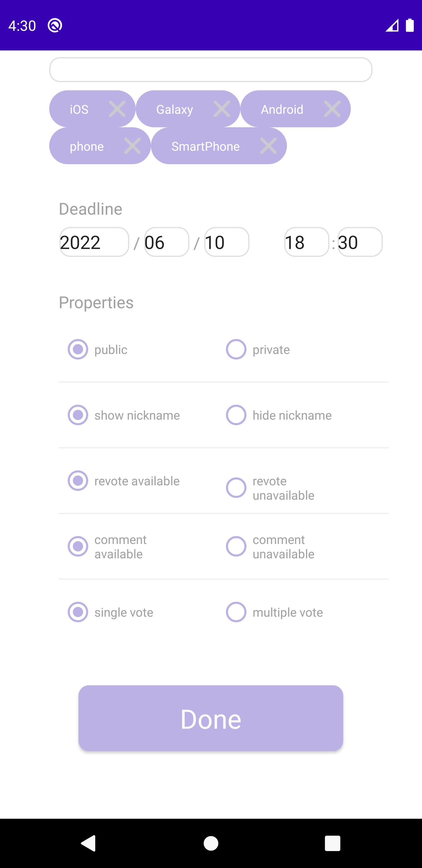The width and height of the screenshot is (422, 868).
Task: Open recent apps with square button
Action: coord(332,843)
